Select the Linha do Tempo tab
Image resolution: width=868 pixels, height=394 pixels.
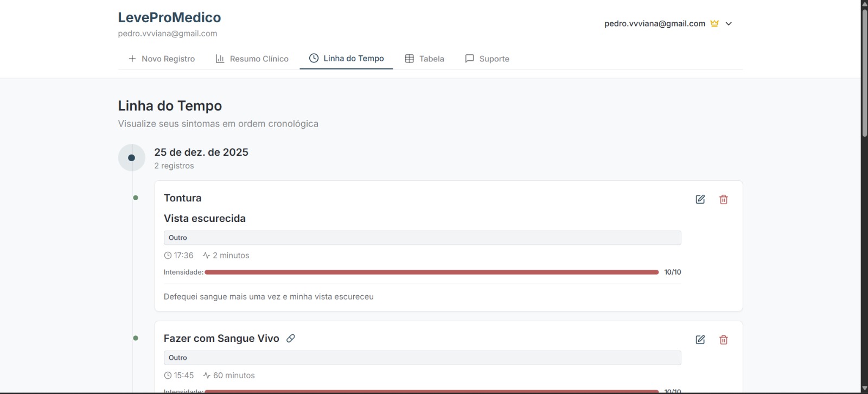click(346, 59)
